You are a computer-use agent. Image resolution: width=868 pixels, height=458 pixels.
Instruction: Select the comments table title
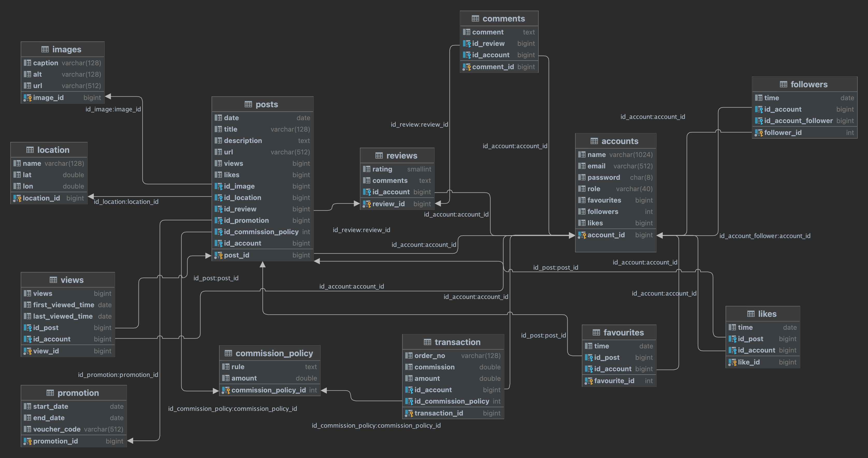(503, 19)
